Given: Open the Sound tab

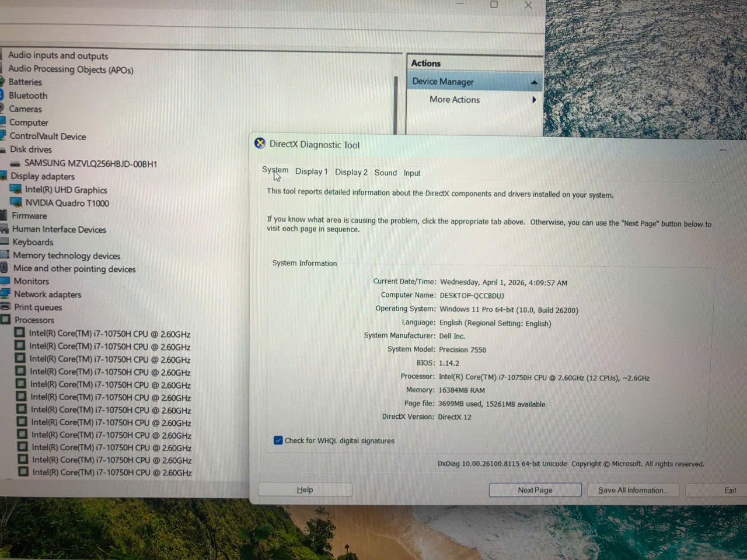Looking at the screenshot, I should pyautogui.click(x=385, y=173).
